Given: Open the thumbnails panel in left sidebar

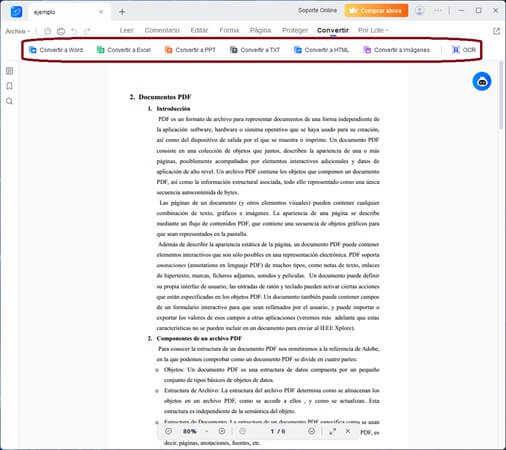Looking at the screenshot, I should click(x=9, y=71).
